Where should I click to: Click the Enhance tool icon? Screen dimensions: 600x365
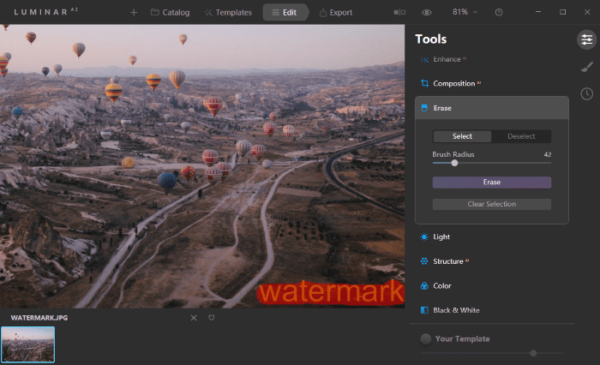424,59
